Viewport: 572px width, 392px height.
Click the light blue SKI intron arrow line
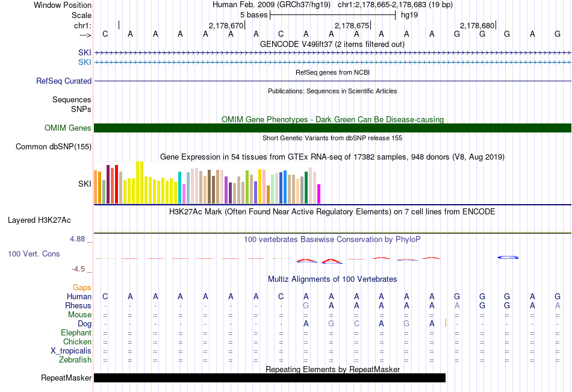pos(332,62)
